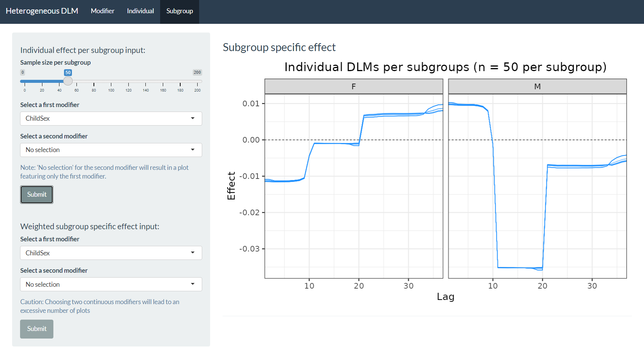Click the Heterogeneous DLM app title

tap(42, 11)
